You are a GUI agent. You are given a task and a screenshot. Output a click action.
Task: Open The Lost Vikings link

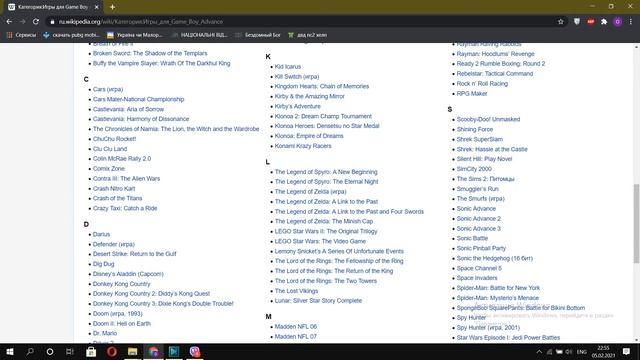pos(296,291)
